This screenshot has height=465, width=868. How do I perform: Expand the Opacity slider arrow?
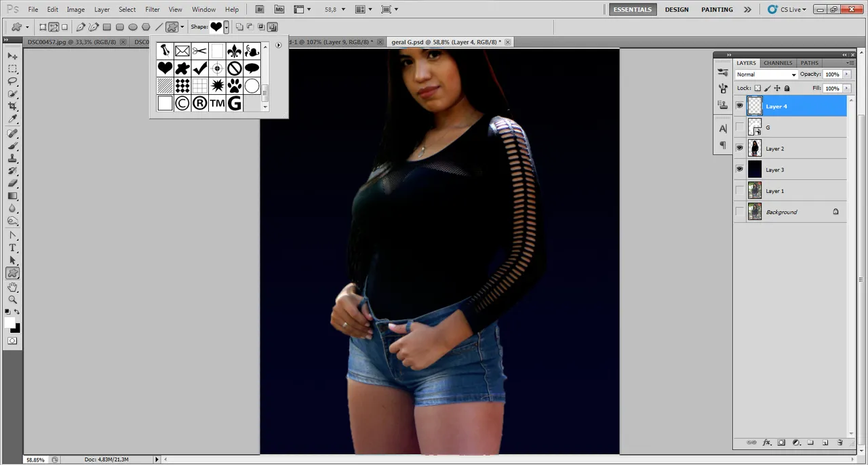coord(846,75)
